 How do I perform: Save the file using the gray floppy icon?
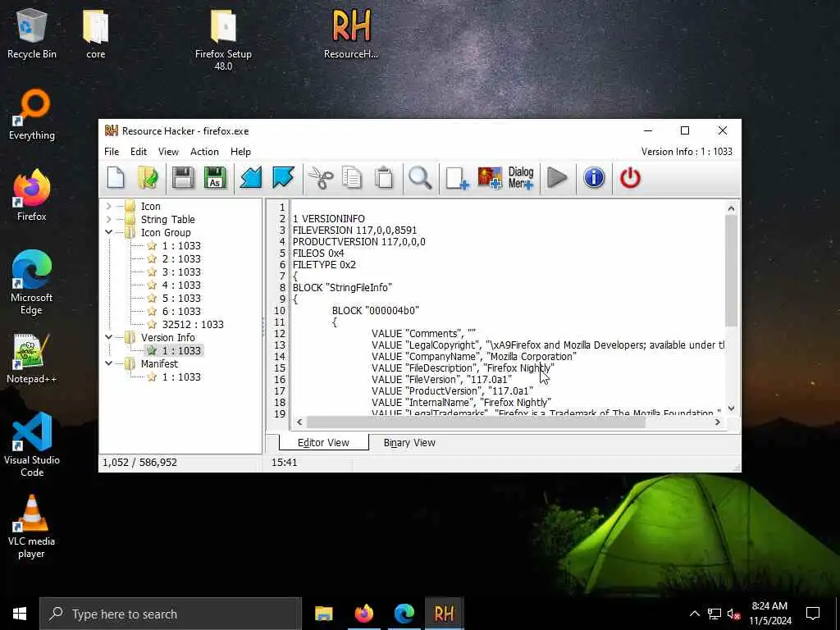[x=183, y=178]
